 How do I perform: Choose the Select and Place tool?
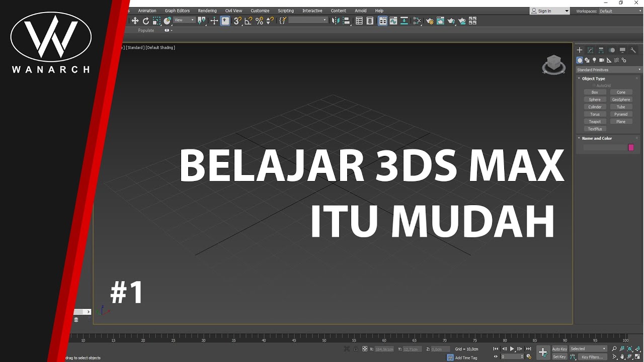pos(168,21)
